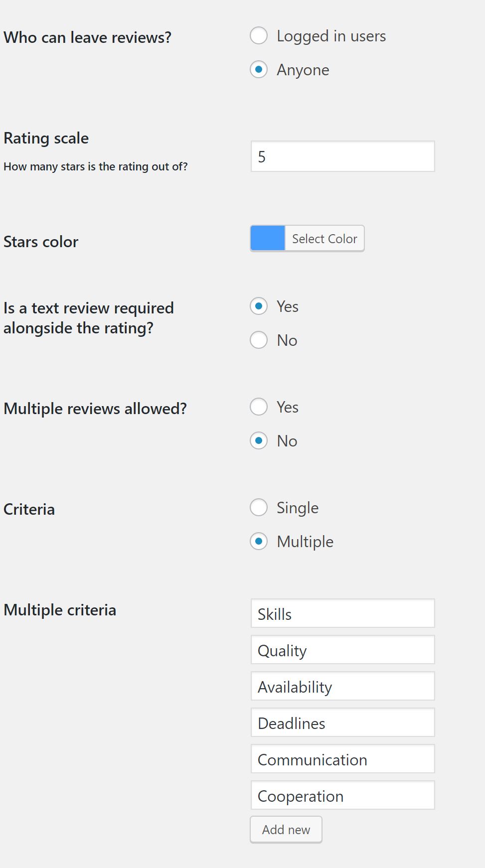Image resolution: width=485 pixels, height=868 pixels.
Task: Focus the Communication criteria field
Action: (x=342, y=759)
